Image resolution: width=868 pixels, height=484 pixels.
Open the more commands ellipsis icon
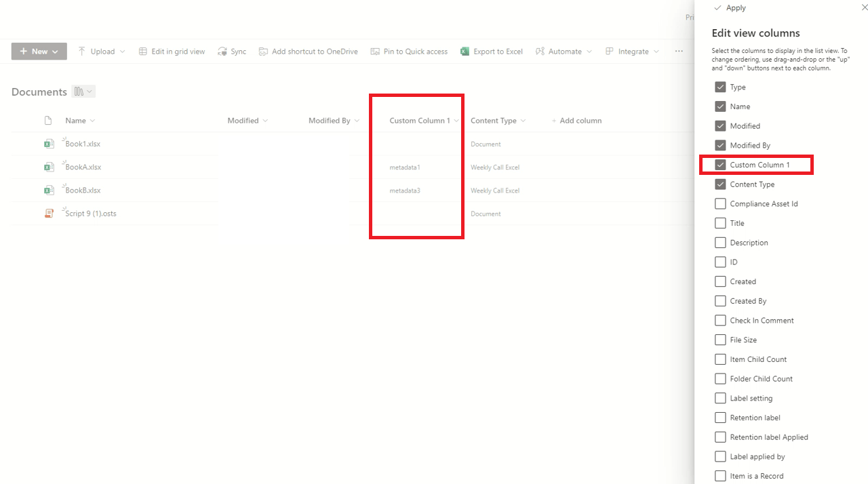click(x=678, y=51)
